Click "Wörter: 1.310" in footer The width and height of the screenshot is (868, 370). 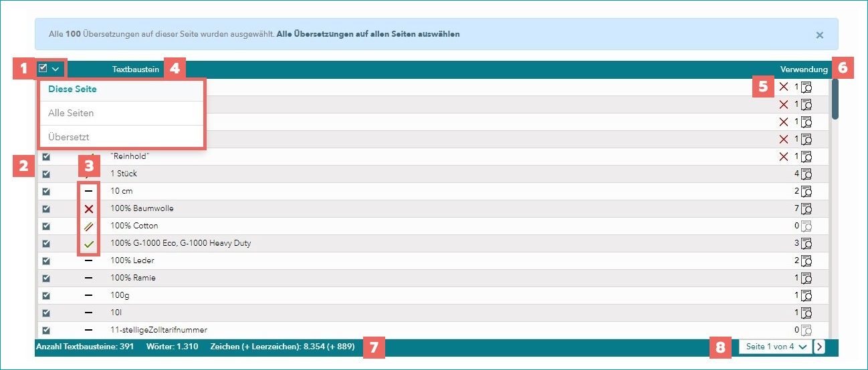tap(172, 347)
